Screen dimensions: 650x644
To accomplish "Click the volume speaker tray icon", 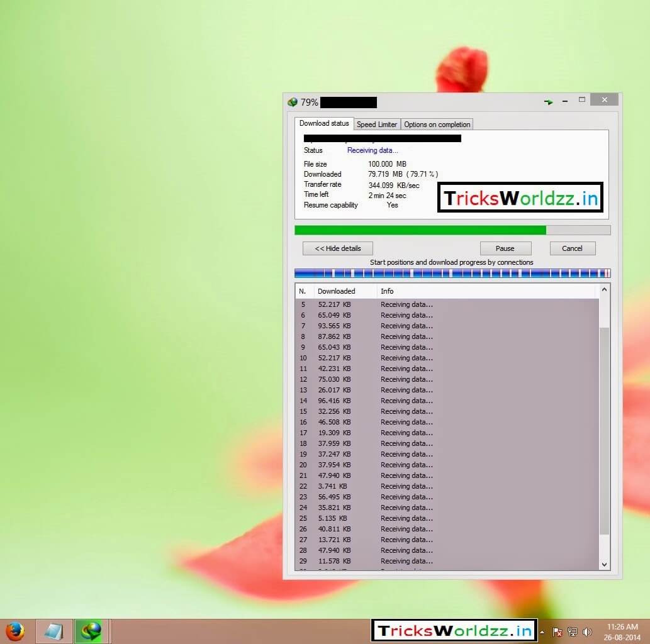I will pos(587,632).
